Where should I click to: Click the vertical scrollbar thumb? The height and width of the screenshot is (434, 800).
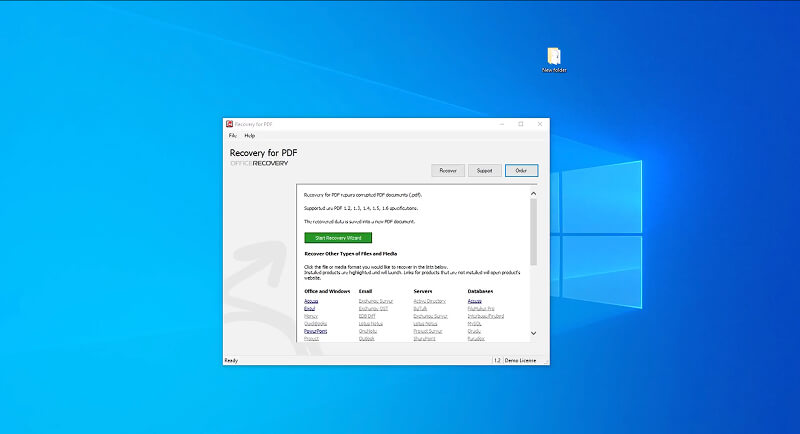pyautogui.click(x=533, y=230)
